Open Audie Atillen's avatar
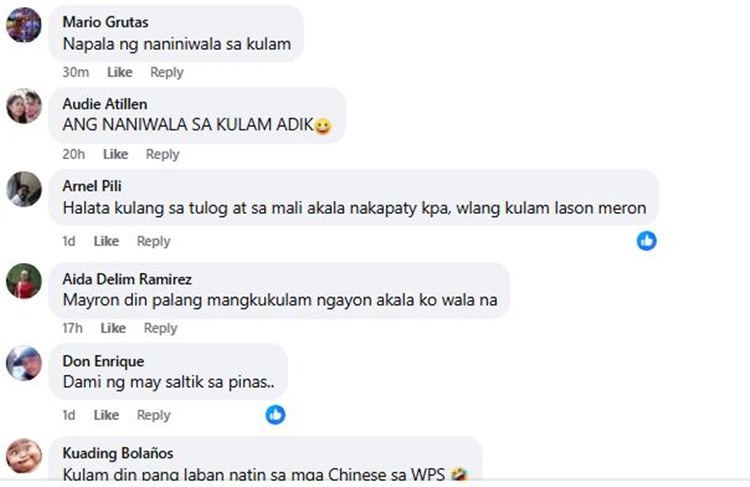750x487 pixels. tap(24, 106)
